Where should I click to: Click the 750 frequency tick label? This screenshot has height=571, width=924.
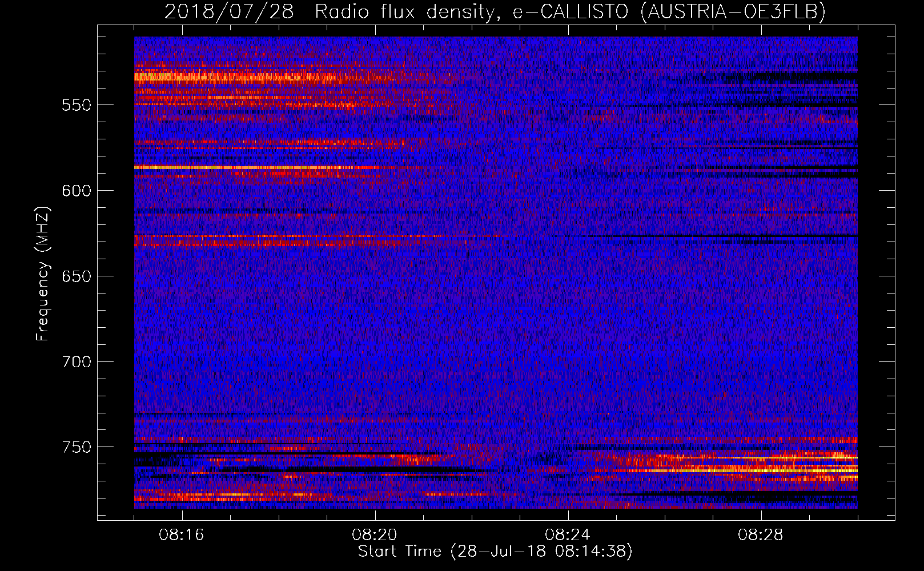tap(77, 447)
